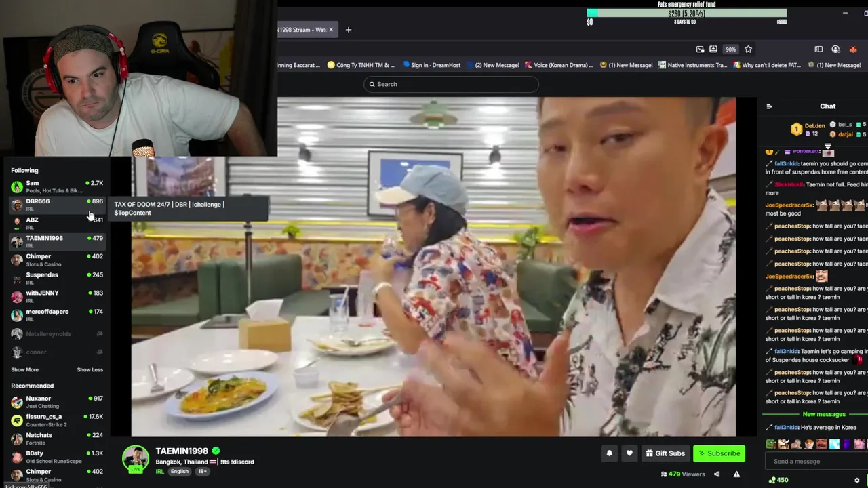This screenshot has height=488, width=868.
Task: Open Suspendas channel in Following list
Action: coord(57,278)
